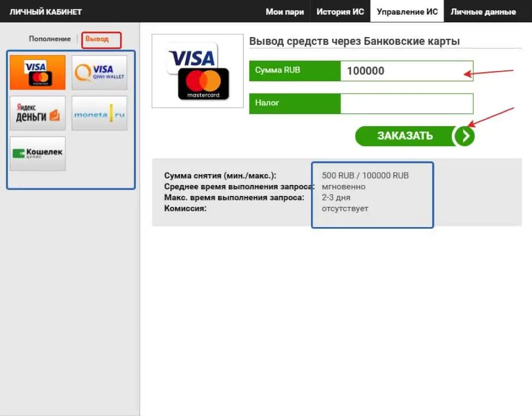Click the value 2-3 дня

(336, 197)
